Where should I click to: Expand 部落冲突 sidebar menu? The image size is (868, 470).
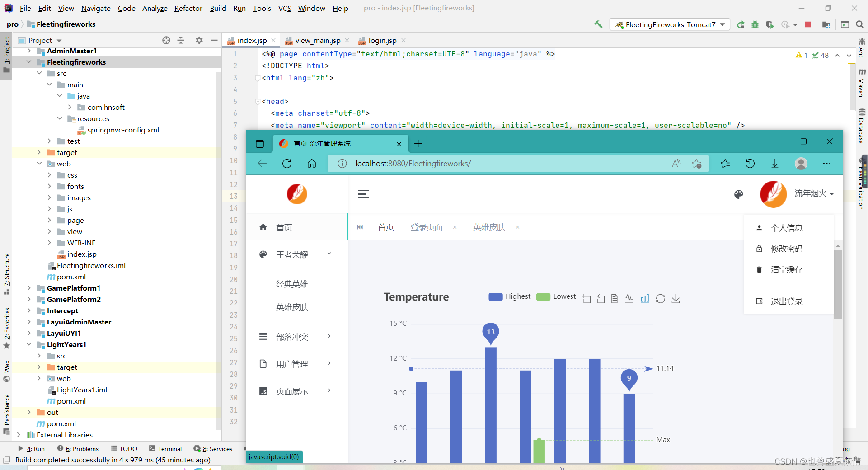pos(296,337)
